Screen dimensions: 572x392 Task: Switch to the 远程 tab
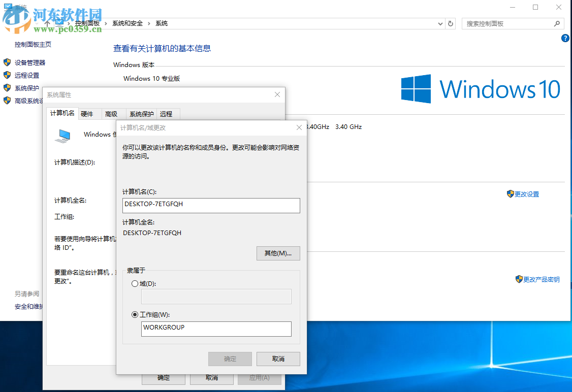167,113
